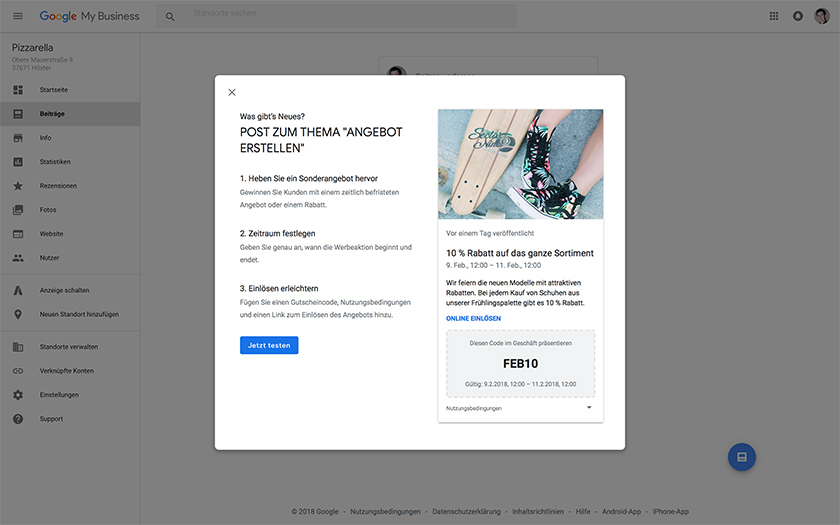
Task: Click the Einstellungen gear icon
Action: point(18,395)
